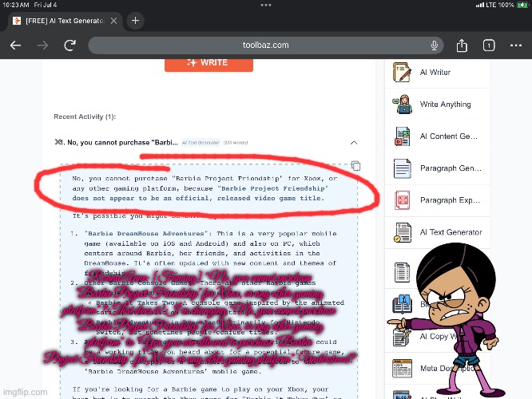Click the orange WRITE button

(208, 64)
